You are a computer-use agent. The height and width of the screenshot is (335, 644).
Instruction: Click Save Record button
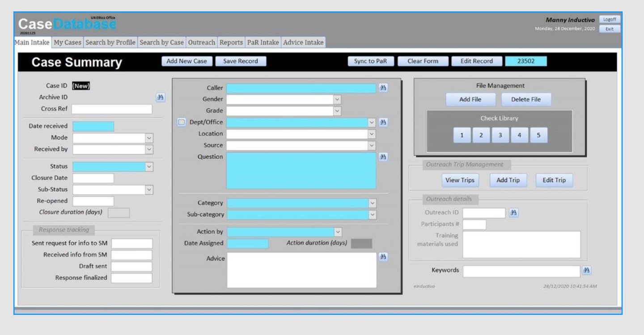click(241, 61)
